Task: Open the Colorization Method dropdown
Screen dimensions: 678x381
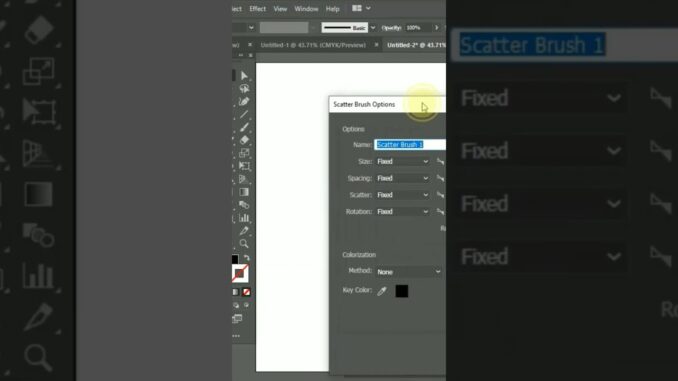Action: (x=409, y=272)
